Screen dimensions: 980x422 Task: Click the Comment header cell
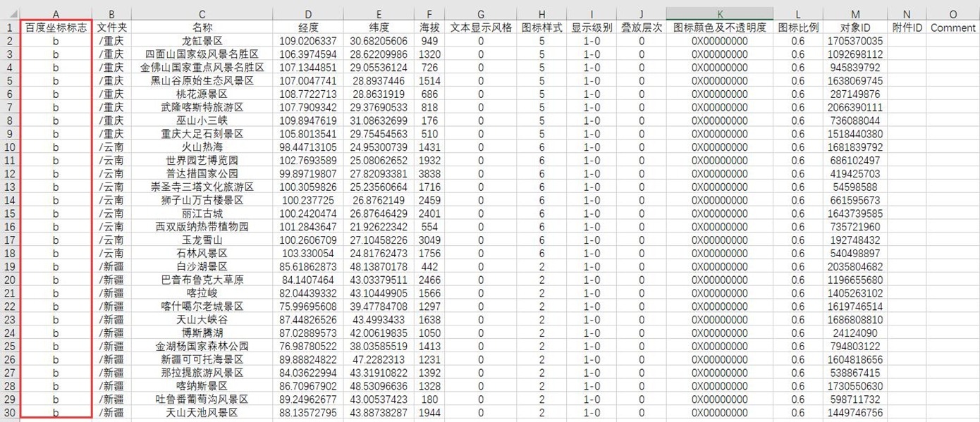pos(953,28)
